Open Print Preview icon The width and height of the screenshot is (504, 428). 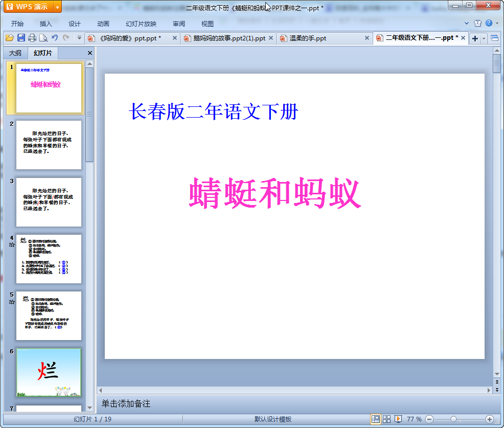point(43,38)
